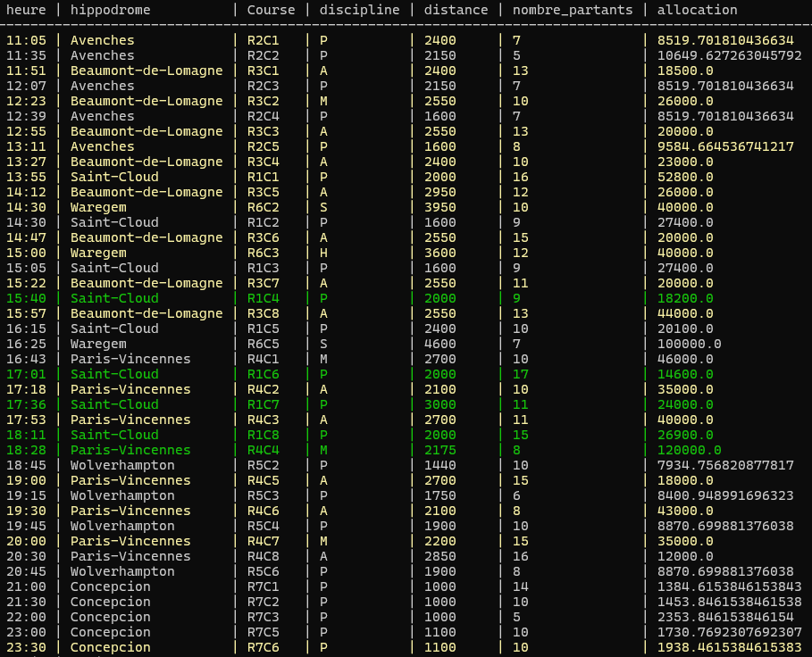Image resolution: width=812 pixels, height=657 pixels.
Task: Click course code R4C7
Action: coord(263,541)
